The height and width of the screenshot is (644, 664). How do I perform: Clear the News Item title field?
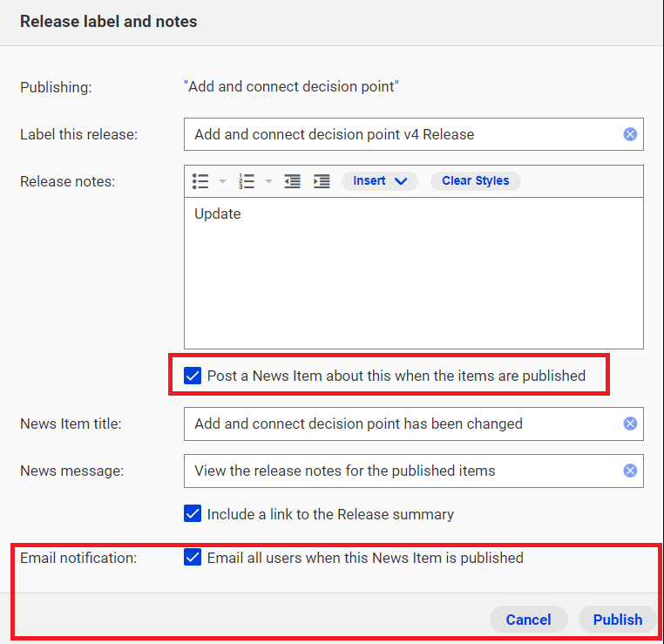click(630, 424)
